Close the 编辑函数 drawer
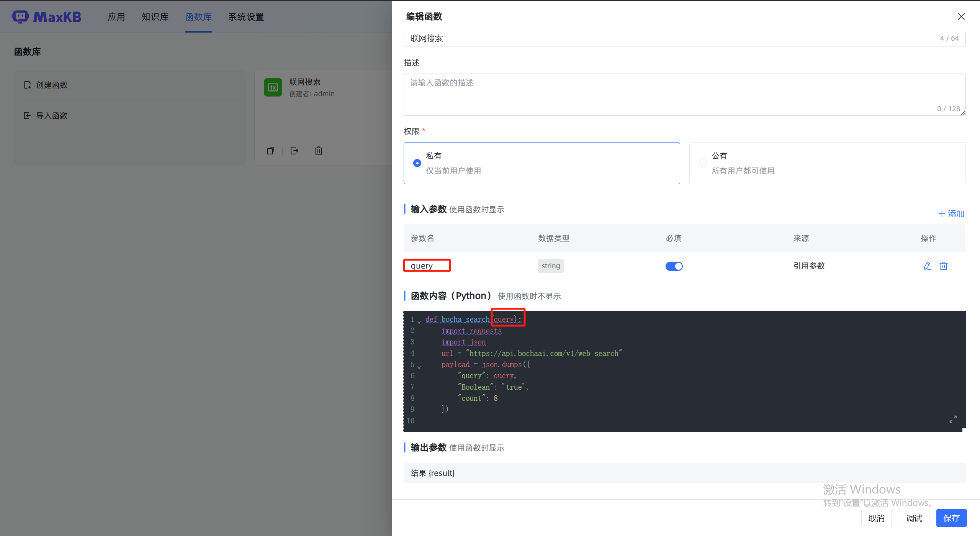 [x=961, y=16]
